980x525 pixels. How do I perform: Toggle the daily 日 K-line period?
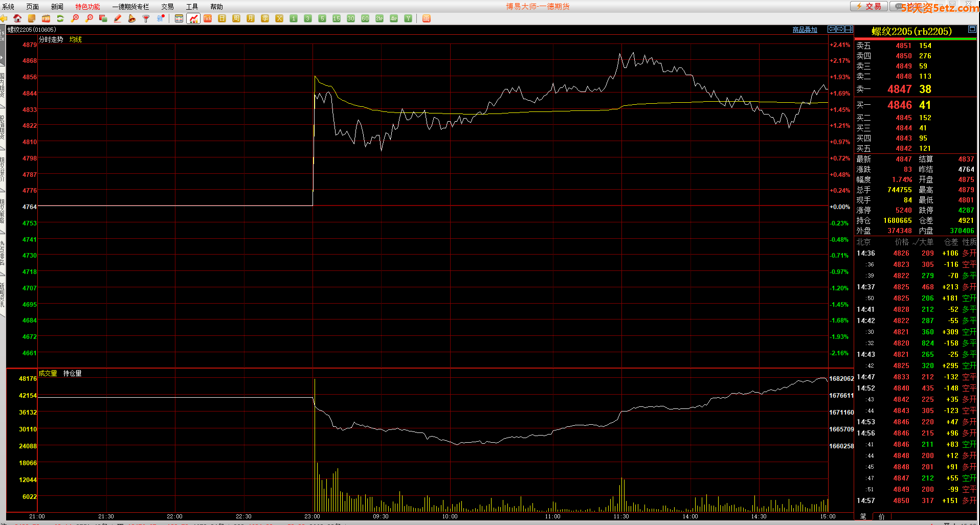[x=222, y=18]
